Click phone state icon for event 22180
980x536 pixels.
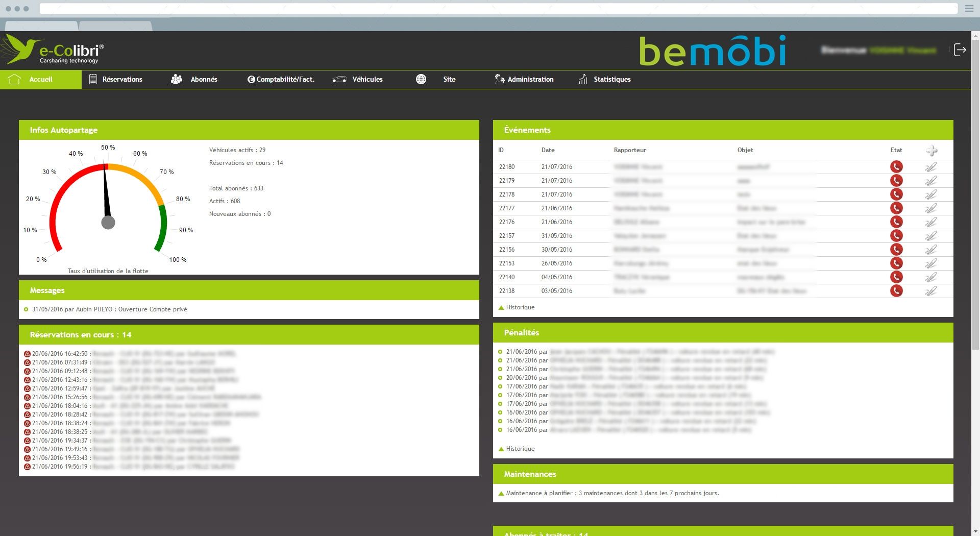click(896, 167)
